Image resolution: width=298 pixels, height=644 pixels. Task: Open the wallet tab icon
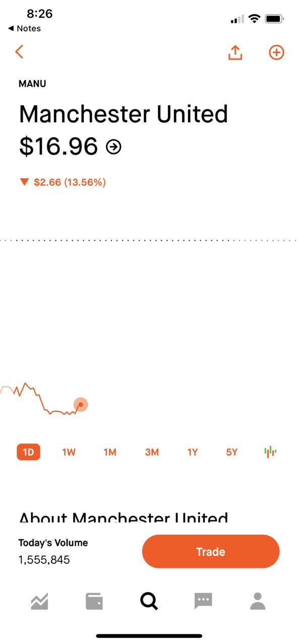click(94, 601)
